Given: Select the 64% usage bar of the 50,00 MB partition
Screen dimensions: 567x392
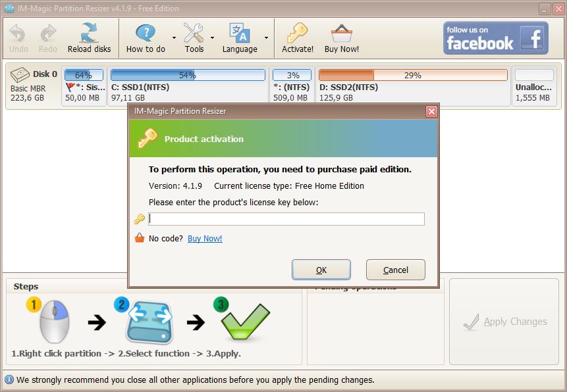Looking at the screenshot, I should click(84, 75).
